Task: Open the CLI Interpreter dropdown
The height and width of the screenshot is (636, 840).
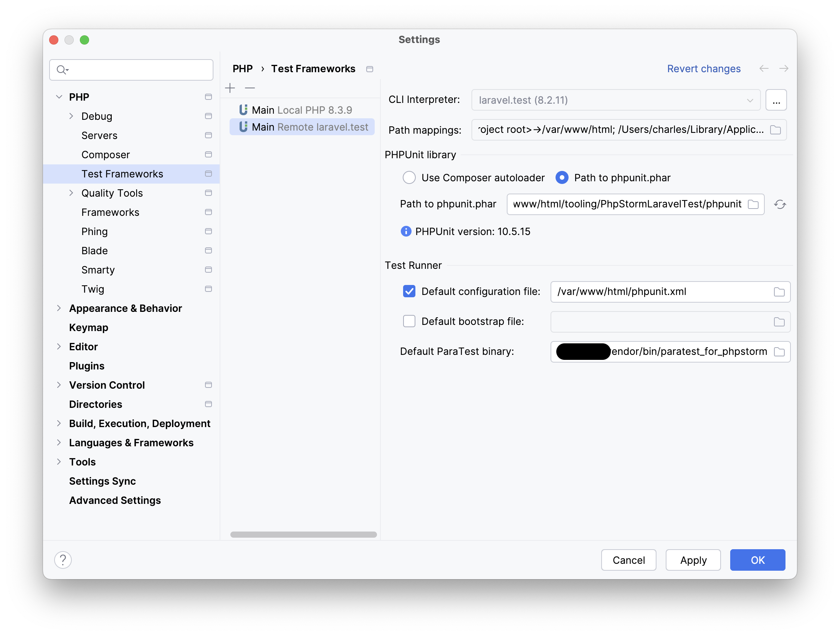Action: coord(616,100)
